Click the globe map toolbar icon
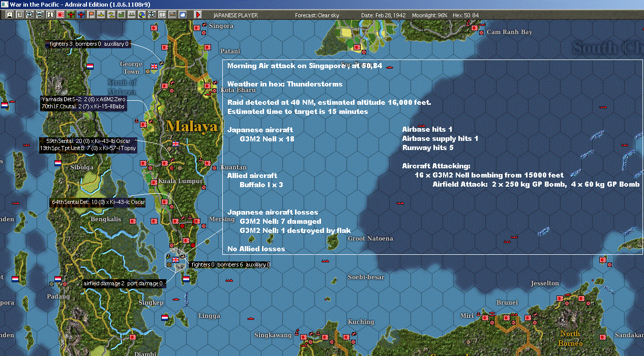 141,15
